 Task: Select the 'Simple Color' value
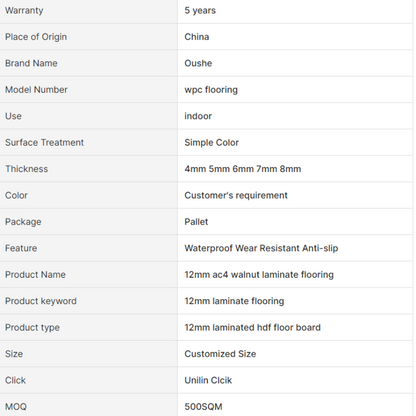tap(211, 142)
